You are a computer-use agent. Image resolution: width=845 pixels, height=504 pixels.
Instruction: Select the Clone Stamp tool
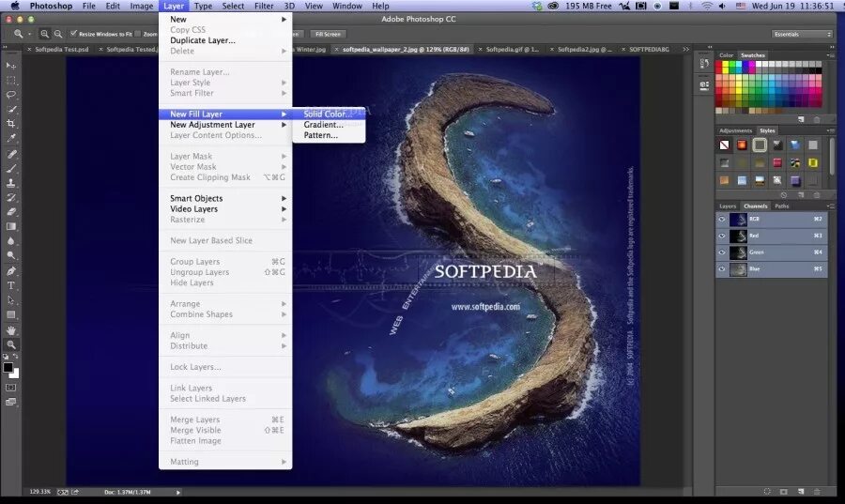coord(10,183)
